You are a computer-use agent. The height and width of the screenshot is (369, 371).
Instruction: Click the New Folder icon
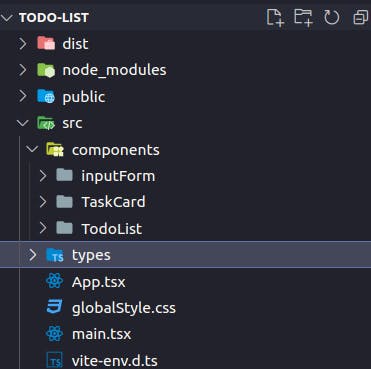303,17
